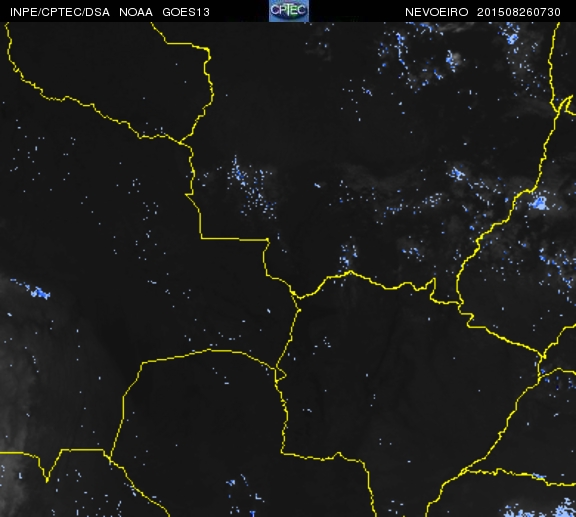Click the blue fog streak on the lower right border line

point(539,476)
